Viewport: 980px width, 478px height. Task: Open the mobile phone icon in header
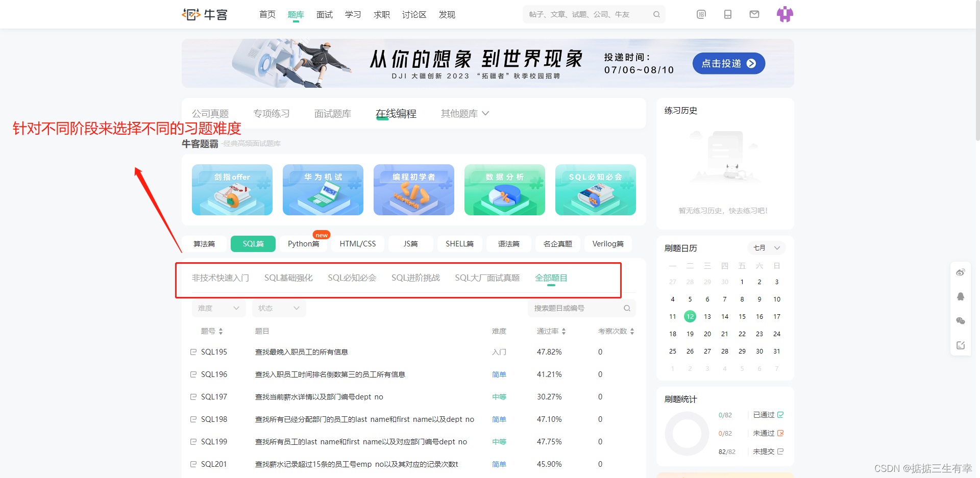coord(728,14)
